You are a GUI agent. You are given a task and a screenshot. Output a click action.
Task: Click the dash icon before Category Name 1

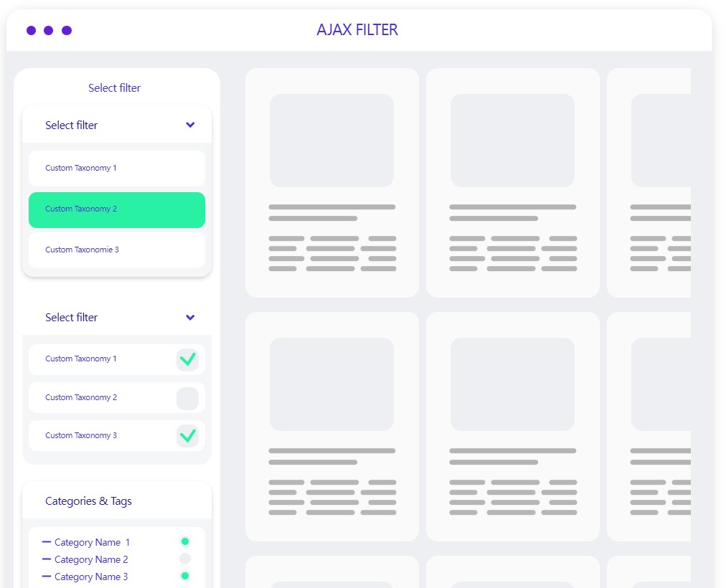[47, 541]
